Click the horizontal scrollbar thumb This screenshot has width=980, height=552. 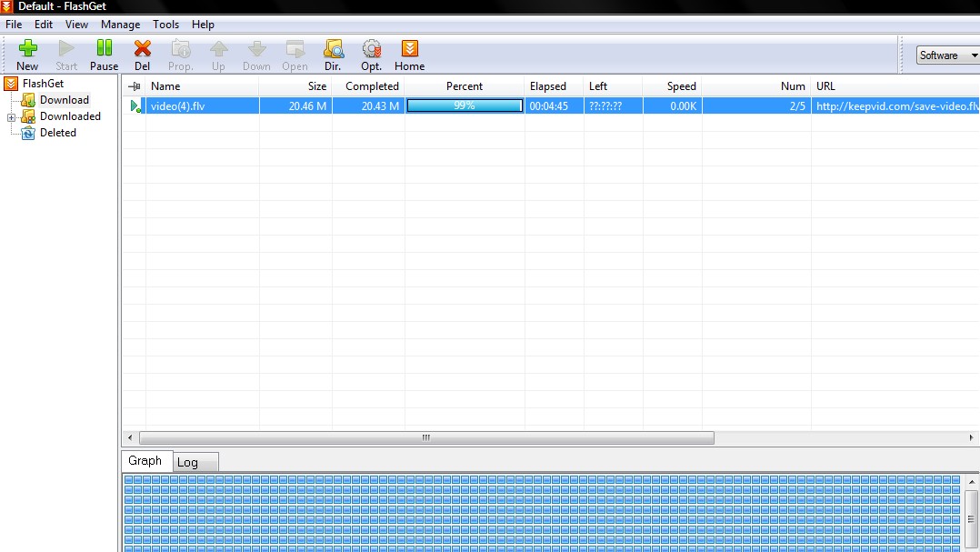click(x=426, y=437)
